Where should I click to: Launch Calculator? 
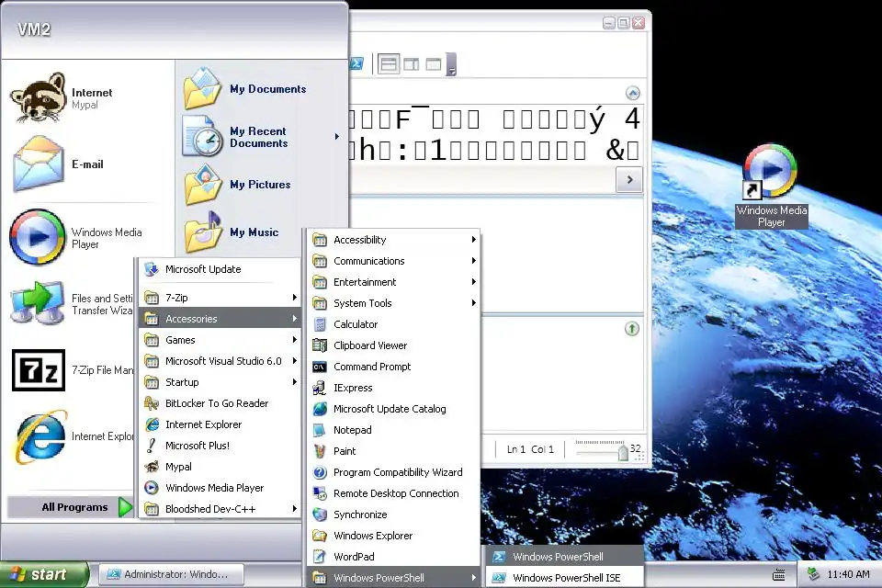pyautogui.click(x=394, y=324)
